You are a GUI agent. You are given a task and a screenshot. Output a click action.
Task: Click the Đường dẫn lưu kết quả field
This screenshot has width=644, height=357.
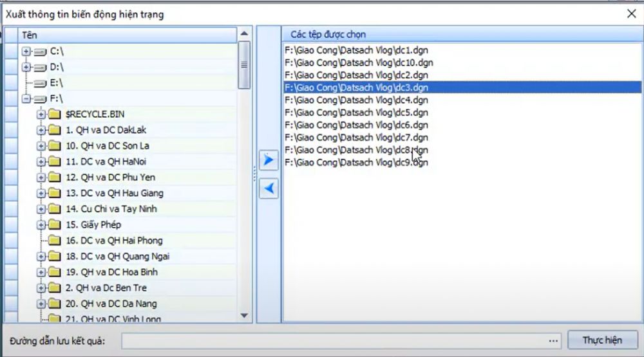[x=334, y=340]
